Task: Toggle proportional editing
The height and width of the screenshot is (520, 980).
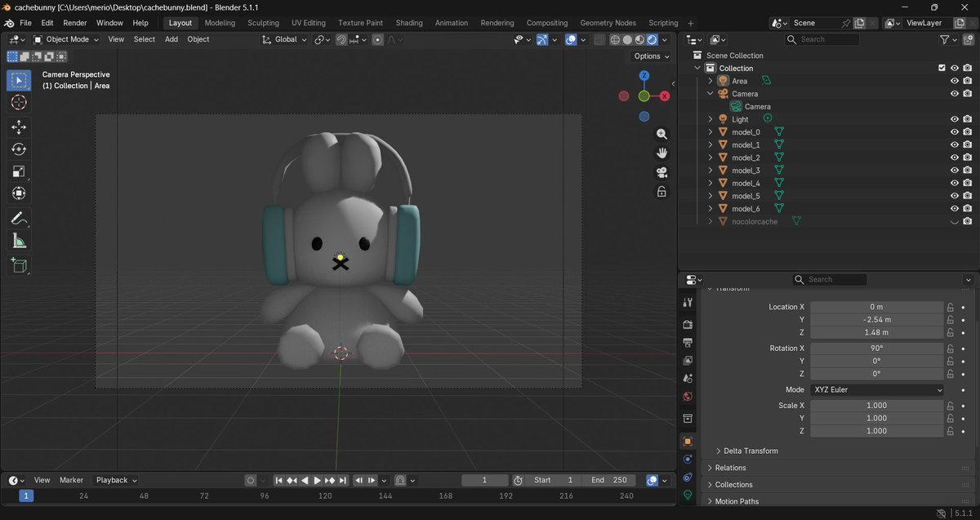Action: point(378,39)
